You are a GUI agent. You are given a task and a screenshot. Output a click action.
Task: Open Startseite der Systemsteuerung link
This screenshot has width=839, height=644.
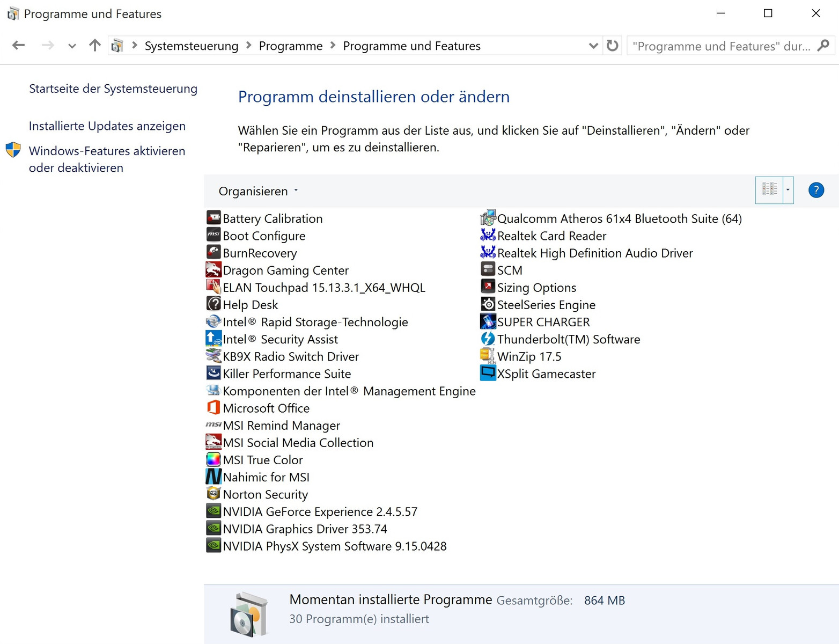[x=113, y=89]
